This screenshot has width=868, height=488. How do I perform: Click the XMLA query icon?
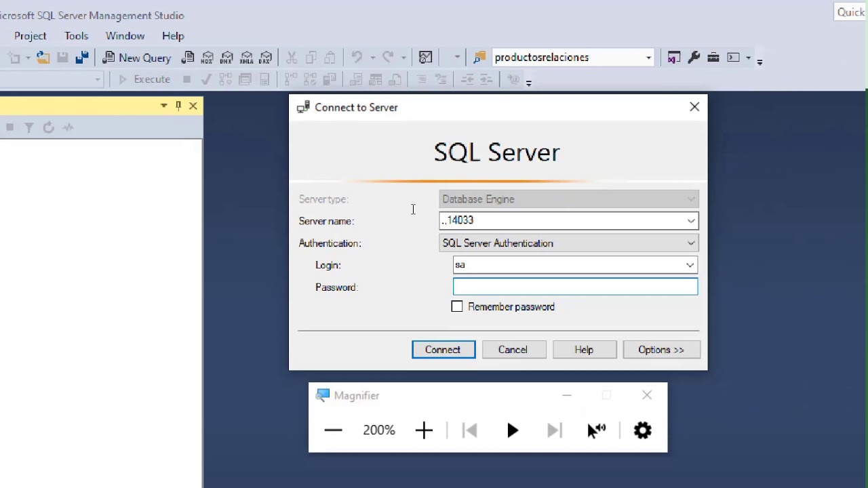tap(246, 58)
